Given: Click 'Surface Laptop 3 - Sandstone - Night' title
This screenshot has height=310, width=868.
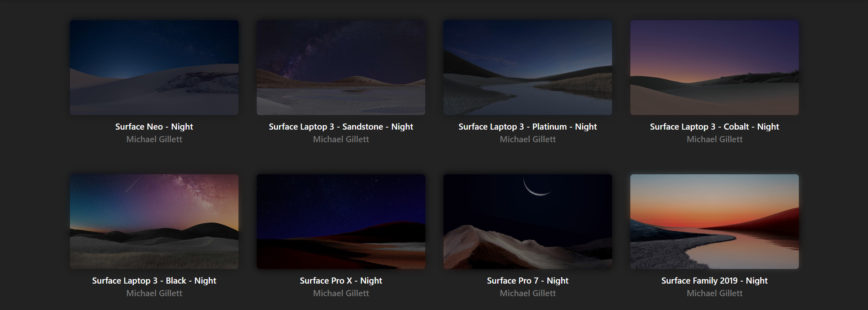Looking at the screenshot, I should click(341, 127).
